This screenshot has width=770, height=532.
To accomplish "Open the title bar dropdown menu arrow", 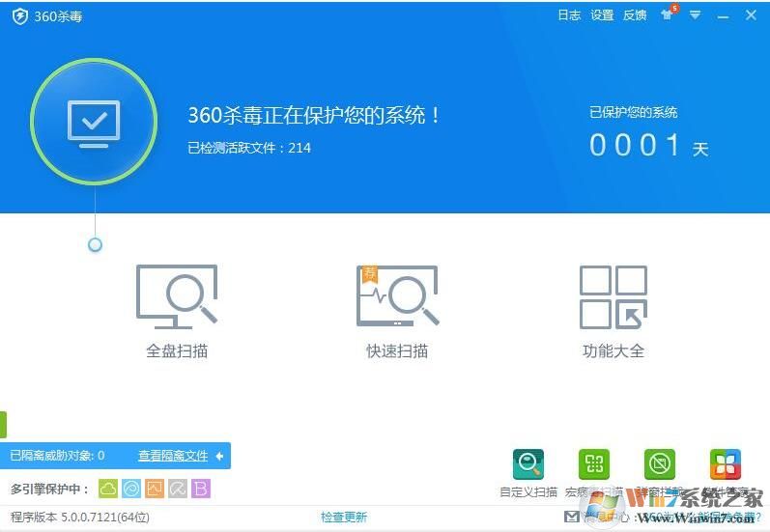I will click(695, 15).
